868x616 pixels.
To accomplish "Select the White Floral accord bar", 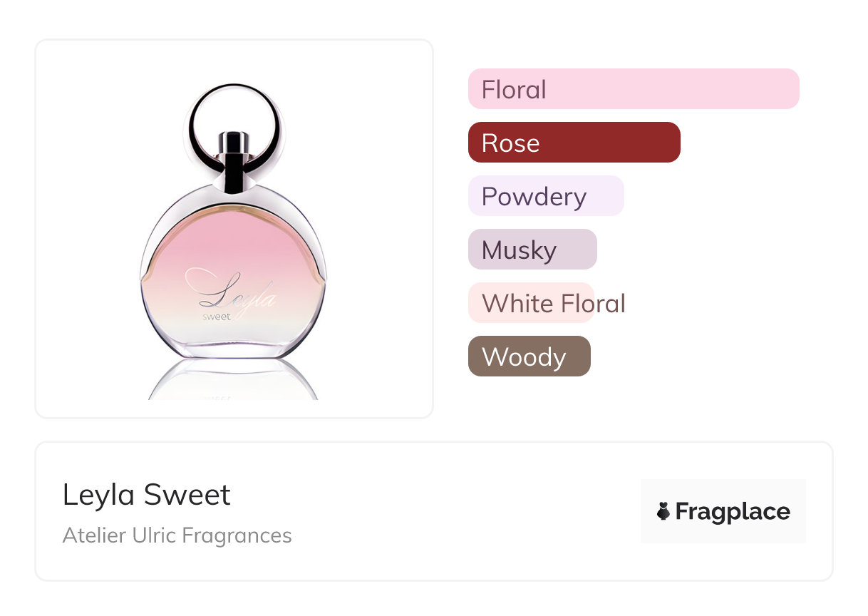I will 531,303.
